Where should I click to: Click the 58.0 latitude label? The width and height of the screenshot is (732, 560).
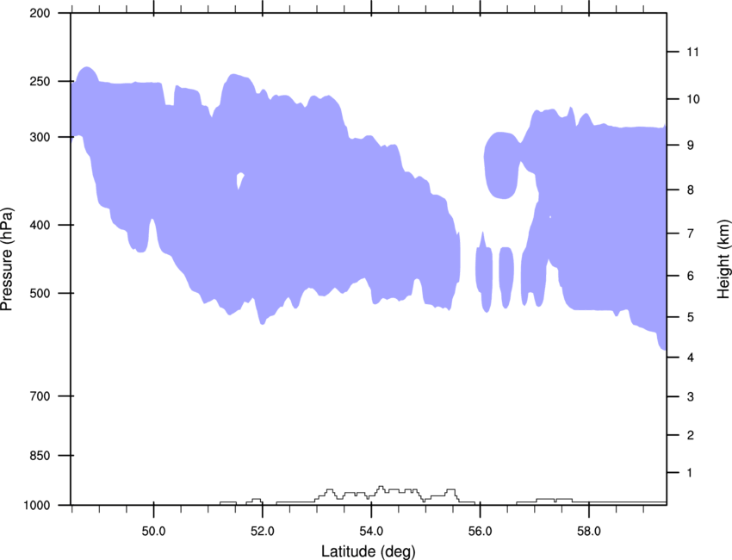[589, 532]
